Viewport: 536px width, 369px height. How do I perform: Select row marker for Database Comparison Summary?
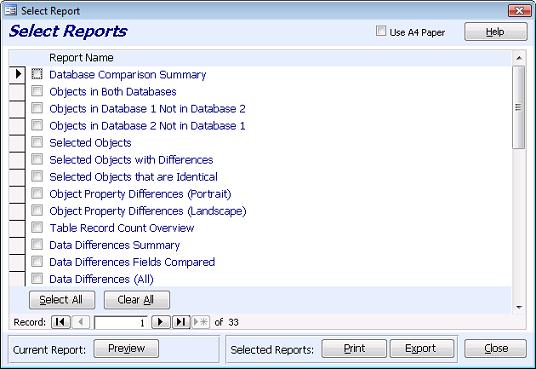coord(17,74)
